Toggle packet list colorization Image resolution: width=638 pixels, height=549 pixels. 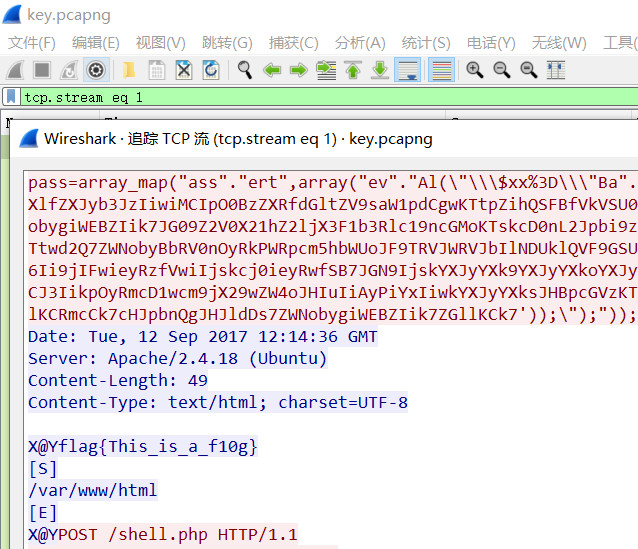[441, 70]
